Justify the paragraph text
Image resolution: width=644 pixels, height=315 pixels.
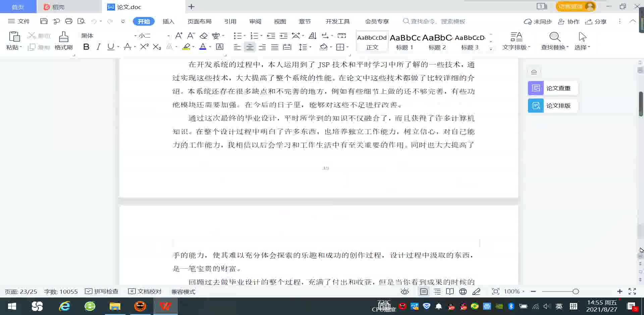click(x=275, y=47)
